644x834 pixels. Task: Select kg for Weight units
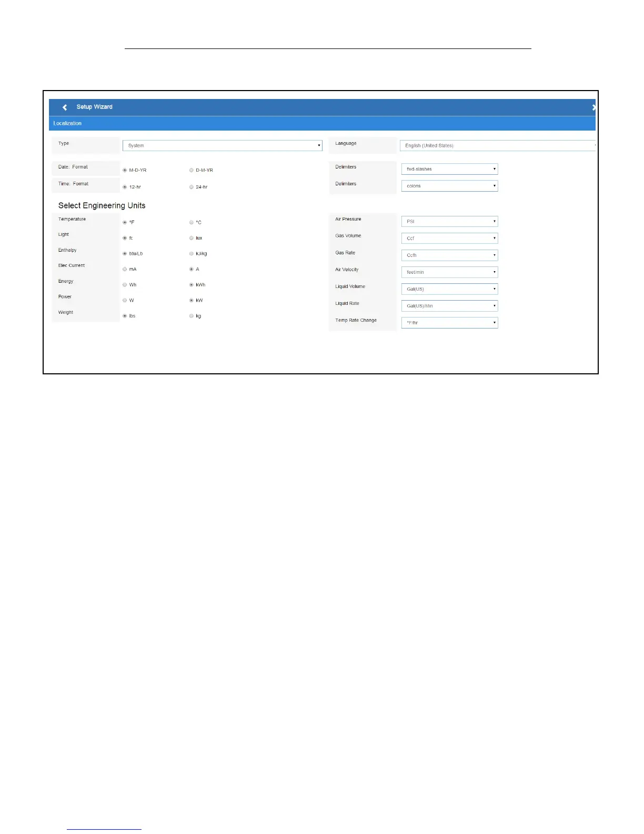[x=192, y=316]
